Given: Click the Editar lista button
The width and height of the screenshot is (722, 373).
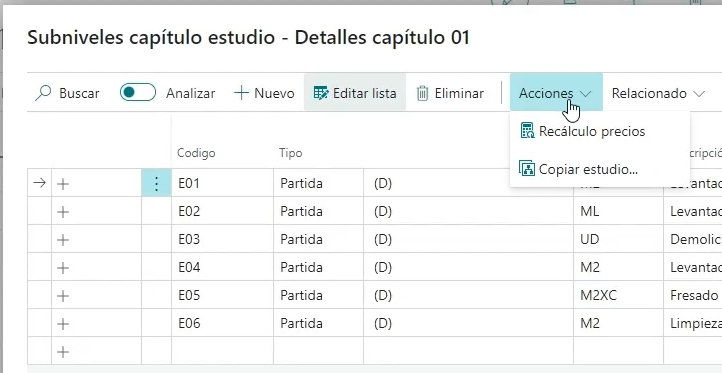Looking at the screenshot, I should [x=355, y=93].
